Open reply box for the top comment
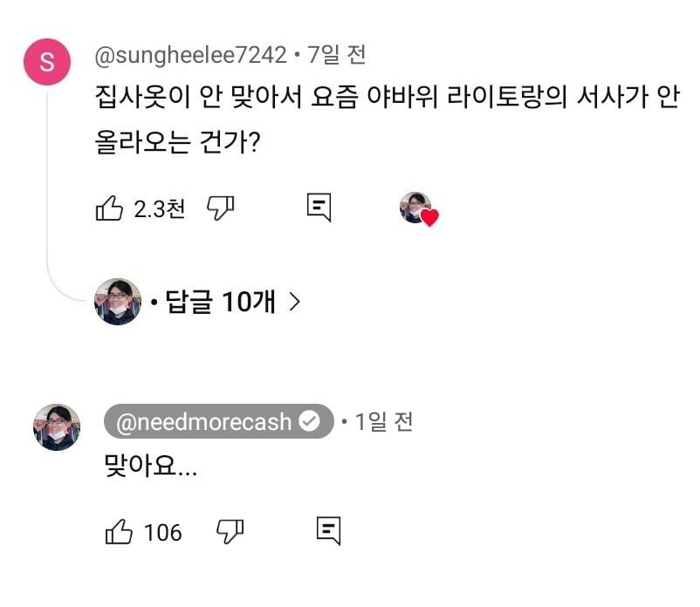This screenshot has height=607, width=700. coord(319,207)
